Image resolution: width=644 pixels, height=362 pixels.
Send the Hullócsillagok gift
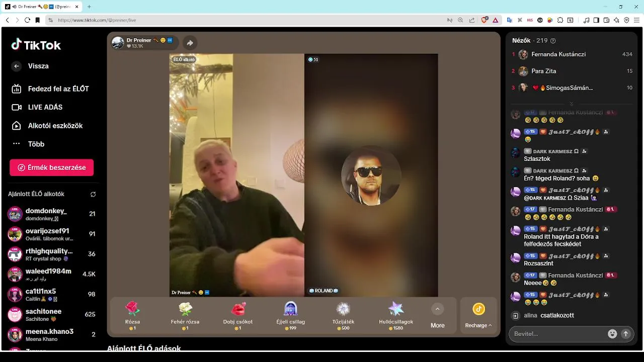tap(396, 316)
